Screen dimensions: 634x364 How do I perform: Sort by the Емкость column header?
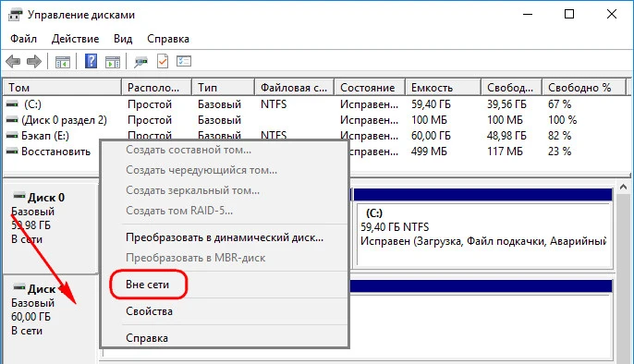click(443, 87)
